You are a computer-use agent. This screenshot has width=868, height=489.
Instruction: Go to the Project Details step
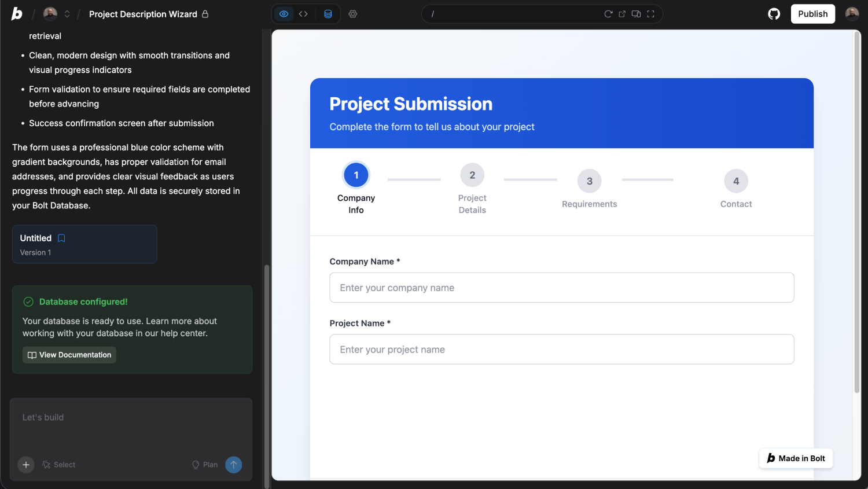point(472,174)
